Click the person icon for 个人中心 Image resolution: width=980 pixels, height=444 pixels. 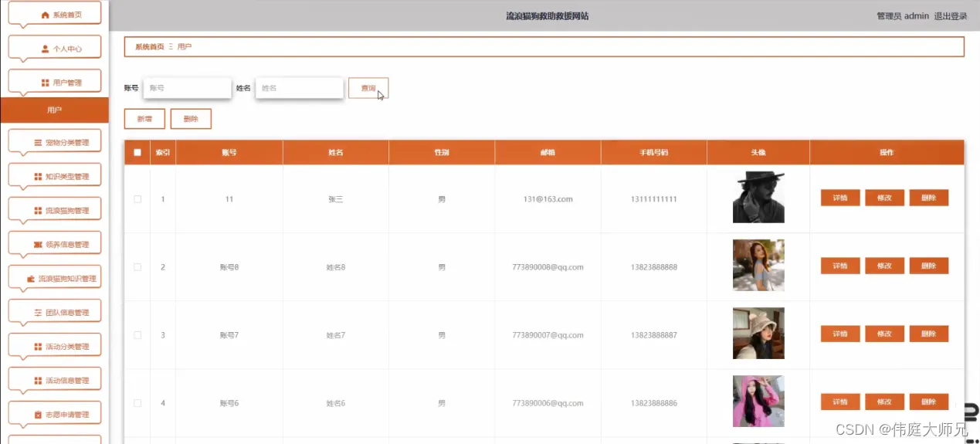pyautogui.click(x=45, y=49)
